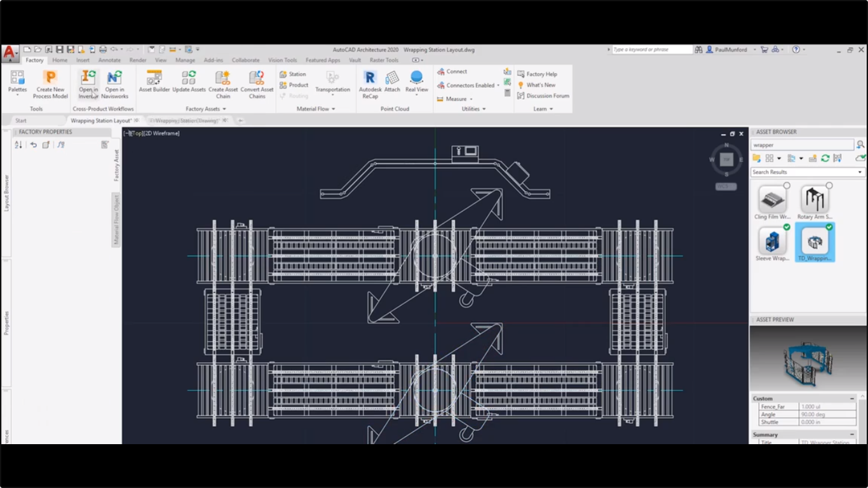
Task: Click Create New Process Model
Action: click(50, 84)
